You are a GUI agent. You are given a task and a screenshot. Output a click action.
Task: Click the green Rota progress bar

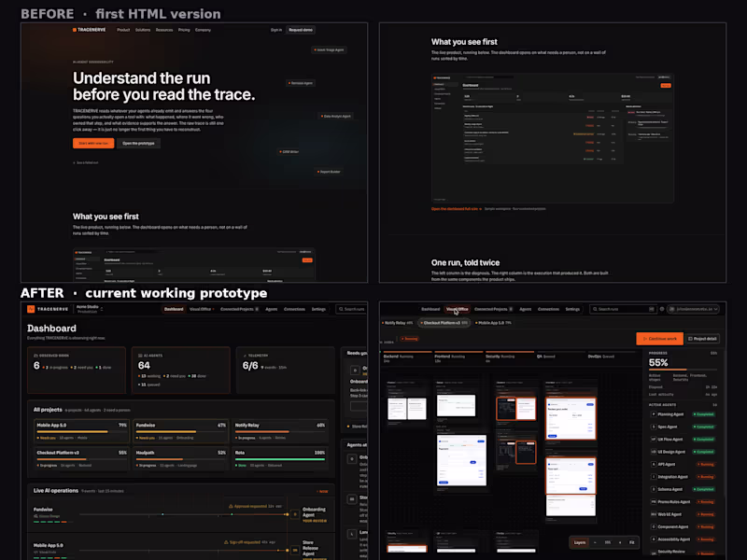(280, 459)
